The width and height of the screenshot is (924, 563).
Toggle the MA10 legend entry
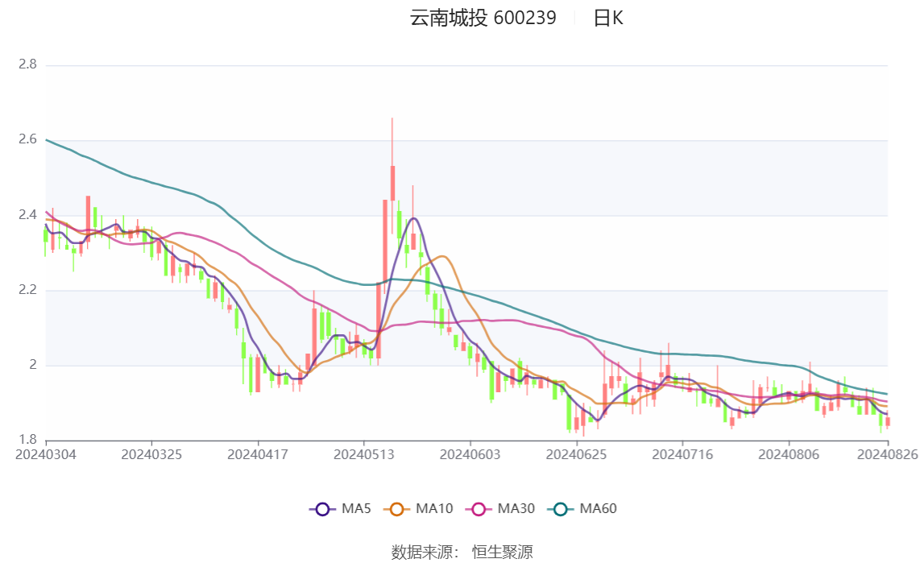click(418, 509)
